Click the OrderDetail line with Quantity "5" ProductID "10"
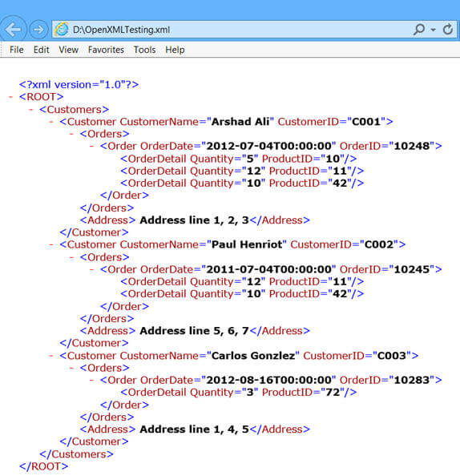This screenshot has height=476, width=460. (239, 159)
